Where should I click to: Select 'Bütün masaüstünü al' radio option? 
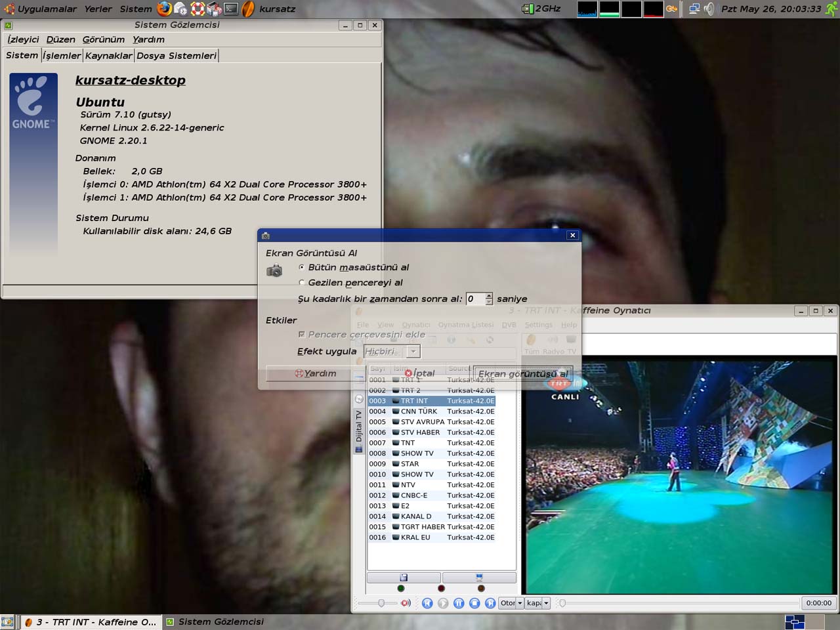click(x=354, y=267)
